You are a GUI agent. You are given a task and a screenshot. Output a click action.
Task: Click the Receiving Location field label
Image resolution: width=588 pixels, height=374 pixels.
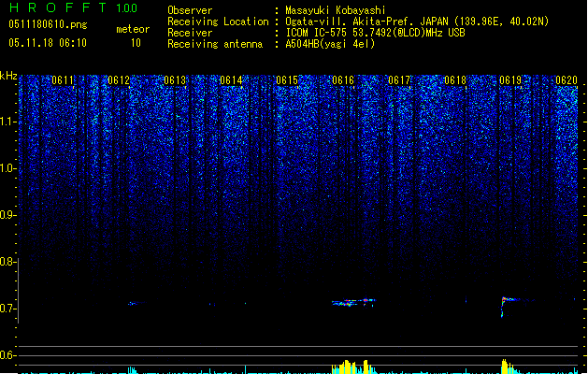(x=218, y=22)
